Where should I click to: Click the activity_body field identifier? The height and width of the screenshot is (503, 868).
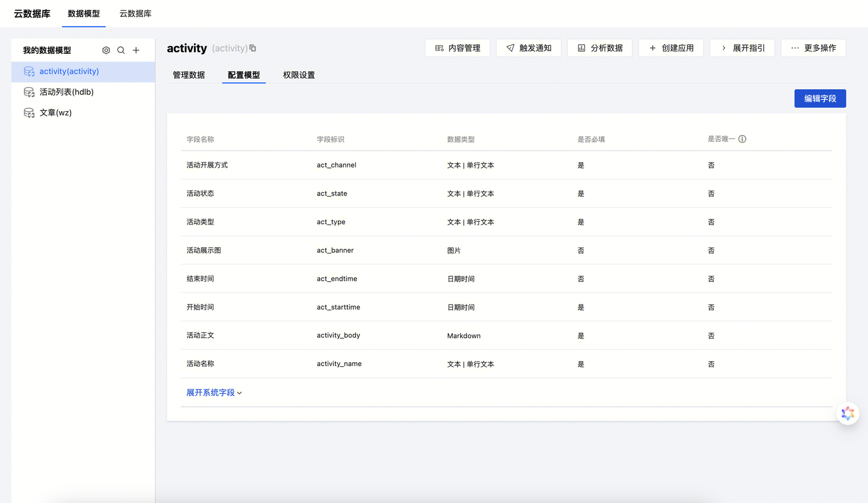click(x=339, y=335)
